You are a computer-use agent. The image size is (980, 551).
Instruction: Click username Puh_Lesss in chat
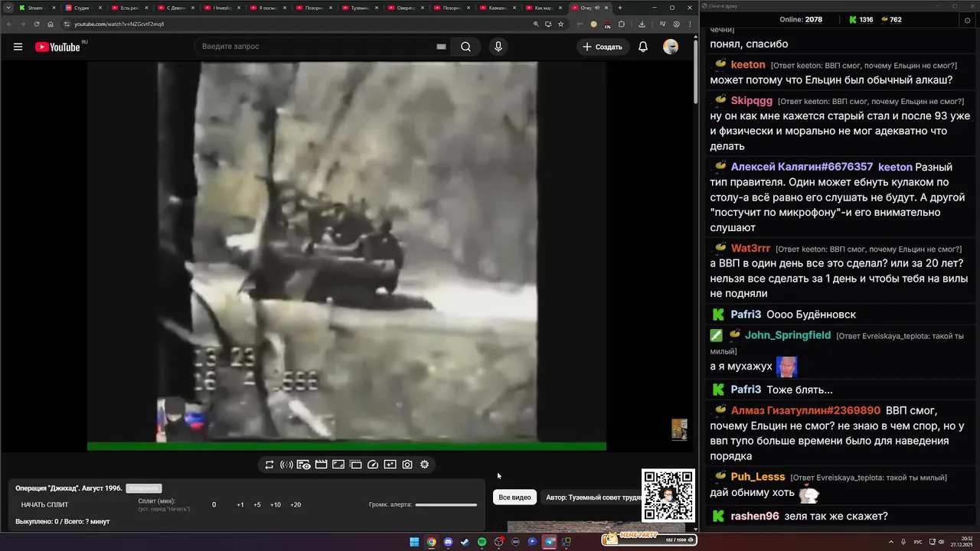tap(758, 478)
